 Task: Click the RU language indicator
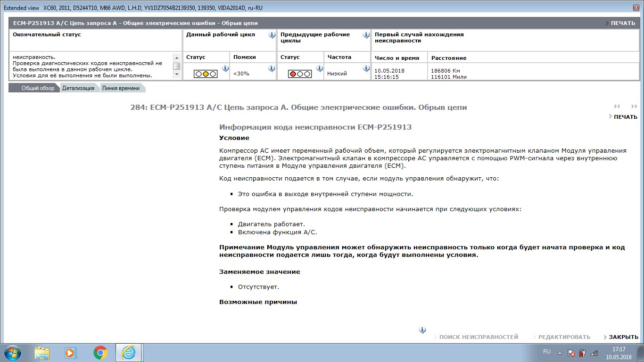(x=547, y=352)
